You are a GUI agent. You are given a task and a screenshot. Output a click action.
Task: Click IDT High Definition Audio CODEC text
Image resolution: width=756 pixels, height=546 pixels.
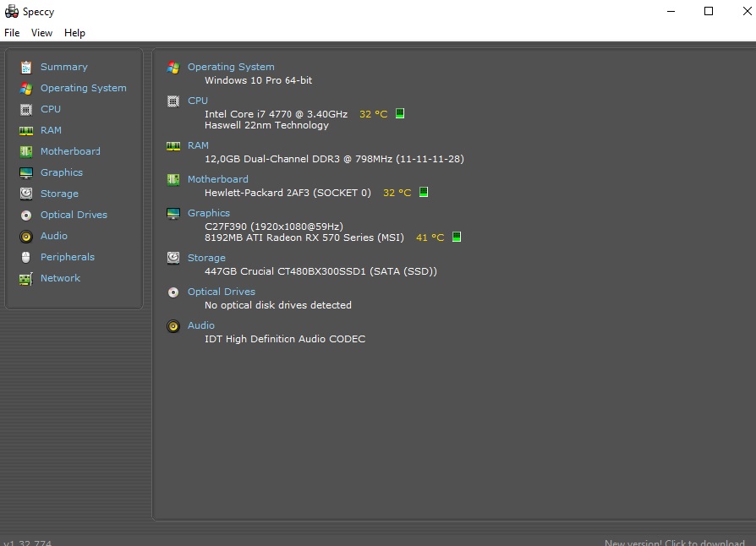[x=285, y=339]
